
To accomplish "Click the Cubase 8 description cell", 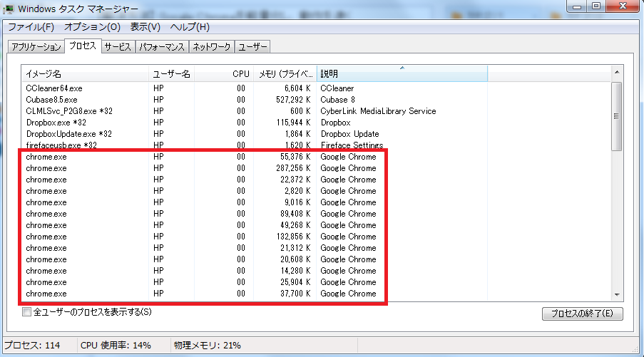I will (x=337, y=100).
